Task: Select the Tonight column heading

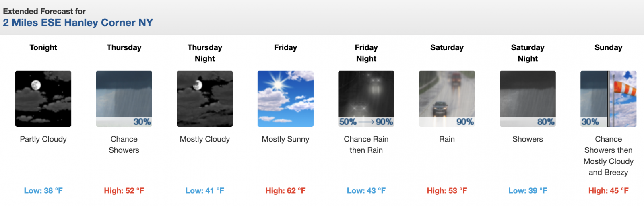Action: (x=43, y=47)
